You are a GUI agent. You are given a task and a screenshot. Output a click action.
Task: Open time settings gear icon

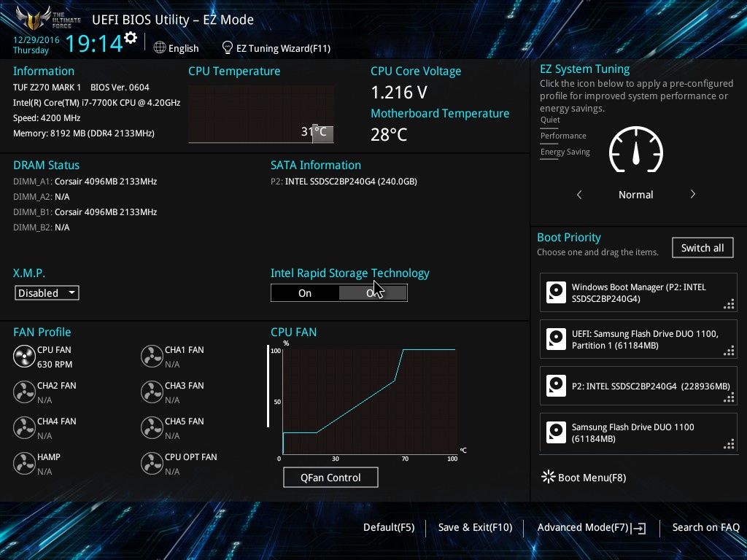[x=131, y=38]
